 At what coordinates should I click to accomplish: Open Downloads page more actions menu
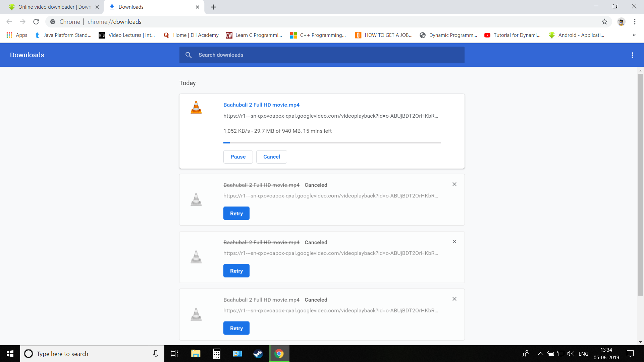point(632,55)
